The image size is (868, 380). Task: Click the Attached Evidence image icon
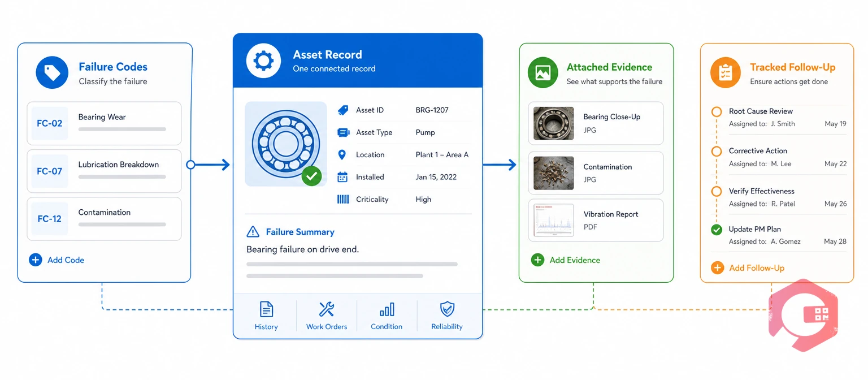(x=543, y=72)
